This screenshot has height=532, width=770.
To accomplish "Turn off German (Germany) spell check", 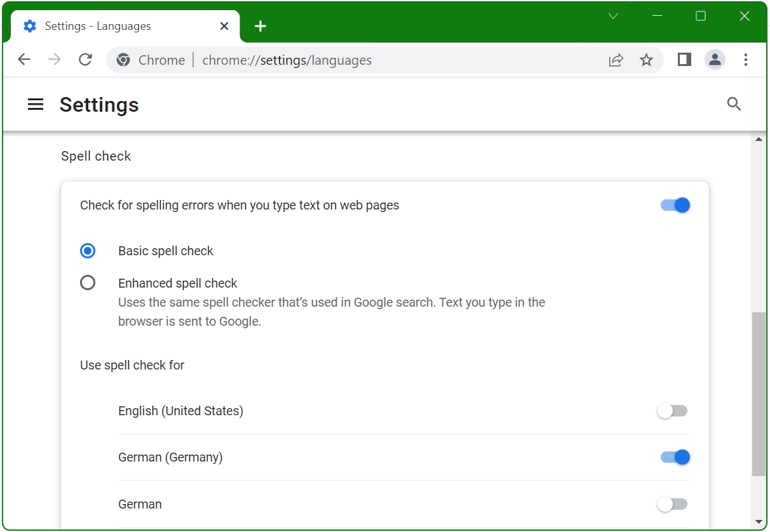I will [x=674, y=457].
